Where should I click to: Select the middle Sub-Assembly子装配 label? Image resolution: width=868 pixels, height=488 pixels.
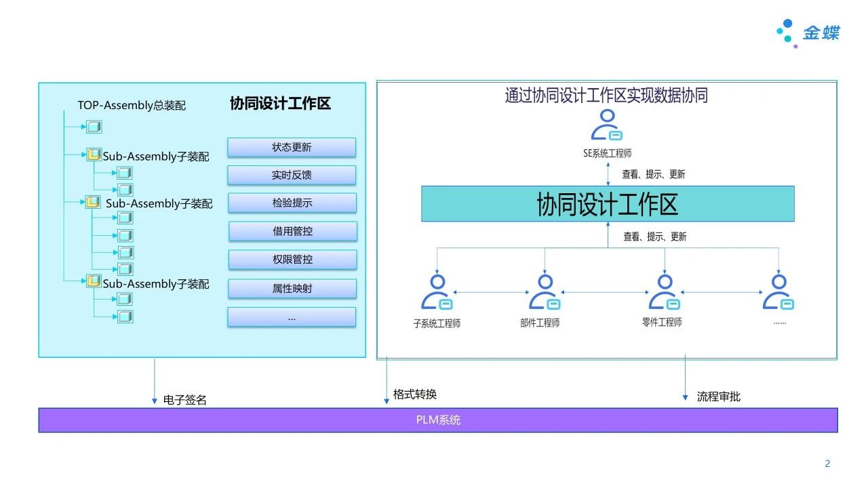pos(159,203)
